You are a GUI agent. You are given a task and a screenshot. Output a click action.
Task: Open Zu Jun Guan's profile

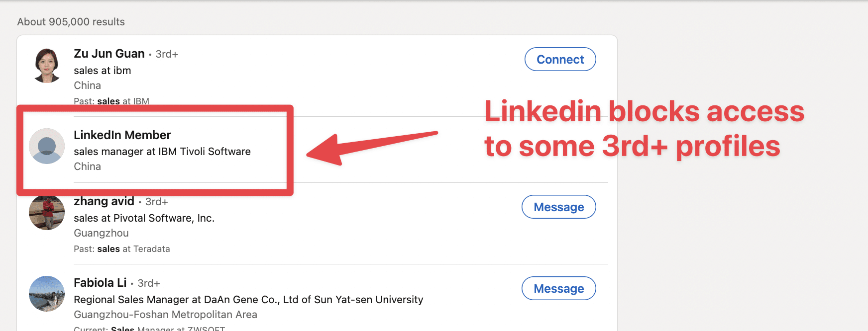tap(108, 53)
